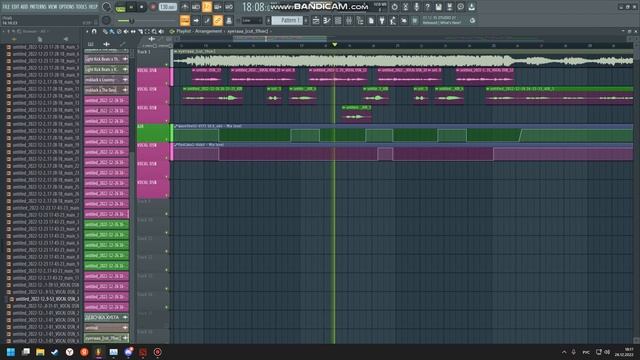Select the playlist Mute tool

[126, 31]
